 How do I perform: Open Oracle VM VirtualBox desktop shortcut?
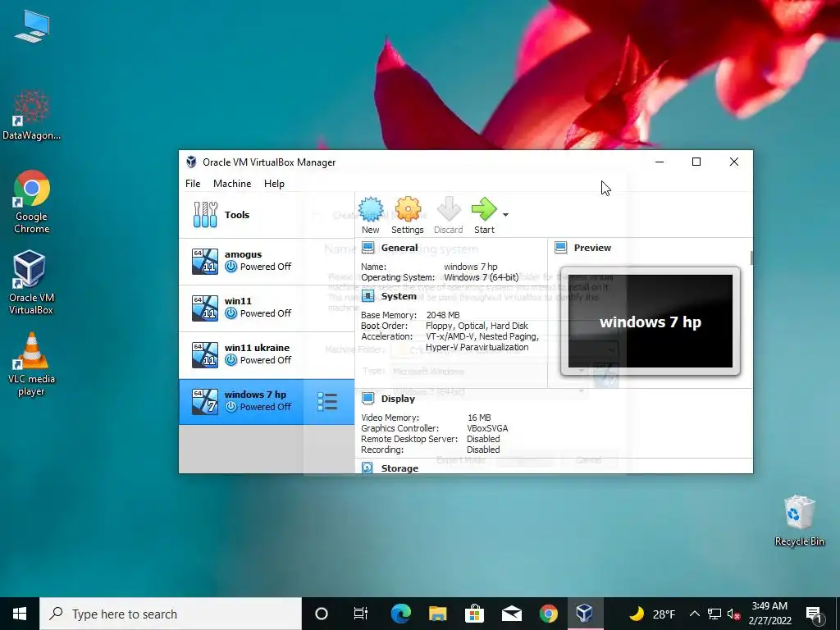[30, 283]
